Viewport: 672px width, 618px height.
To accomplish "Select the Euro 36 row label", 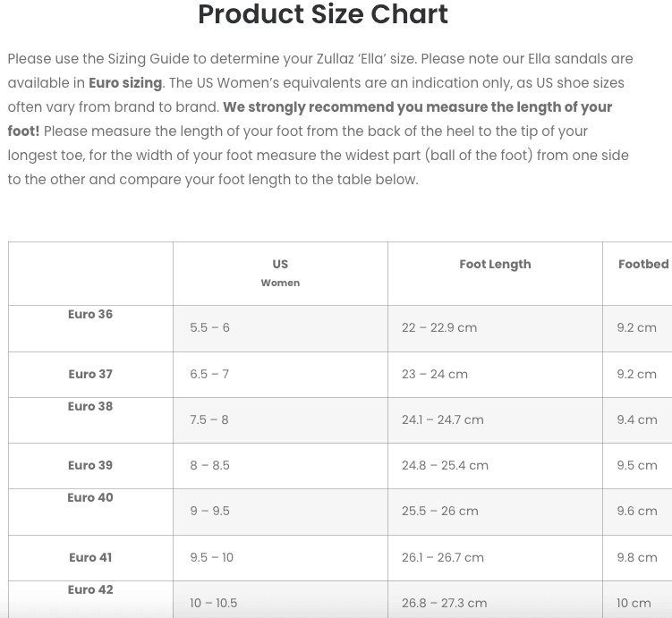I will (90, 314).
